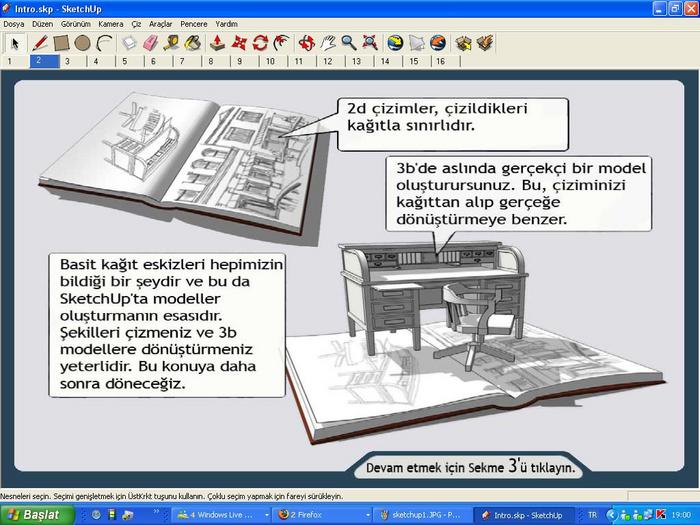Activate the Paint Bucket tool
Screen dimensions: 700x525
tap(193, 43)
